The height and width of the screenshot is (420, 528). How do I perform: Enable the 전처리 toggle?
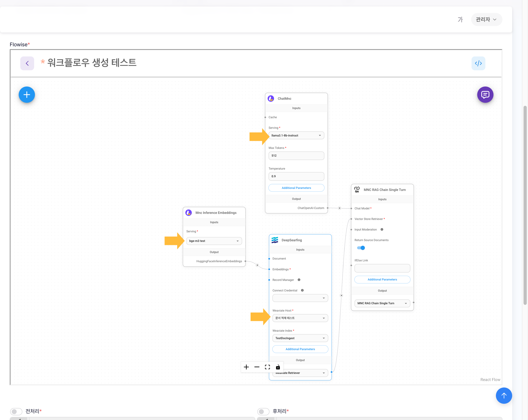tap(16, 411)
